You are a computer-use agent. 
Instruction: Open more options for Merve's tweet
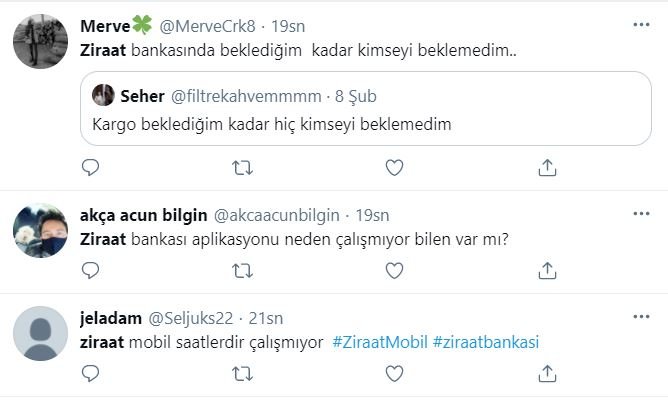point(641,25)
